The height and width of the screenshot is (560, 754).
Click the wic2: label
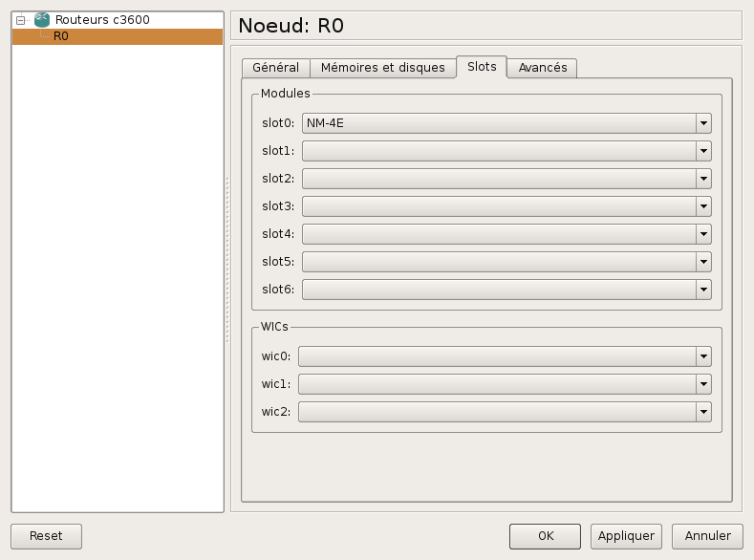point(276,412)
